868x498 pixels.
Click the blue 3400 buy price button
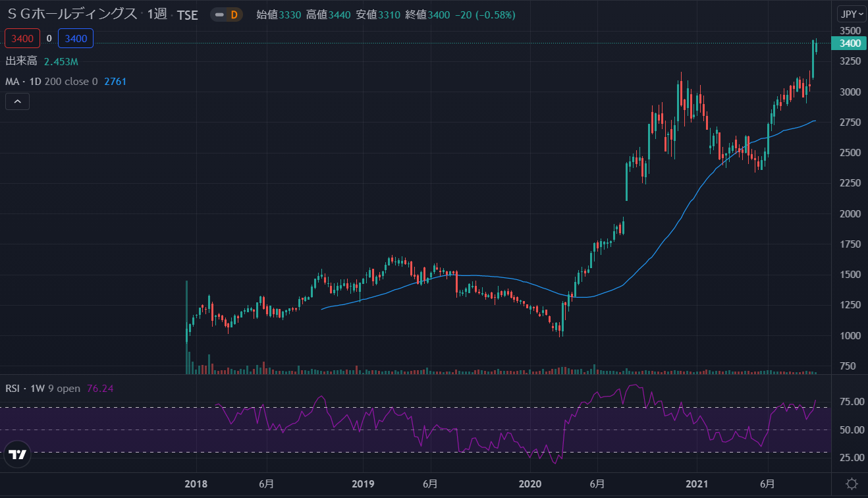(x=76, y=39)
